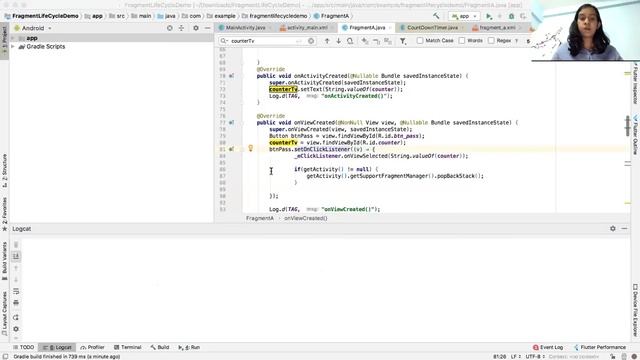This screenshot has width=640, height=360.
Task: Click the override gutter icon at line 77
Action: pyautogui.click(x=231, y=122)
